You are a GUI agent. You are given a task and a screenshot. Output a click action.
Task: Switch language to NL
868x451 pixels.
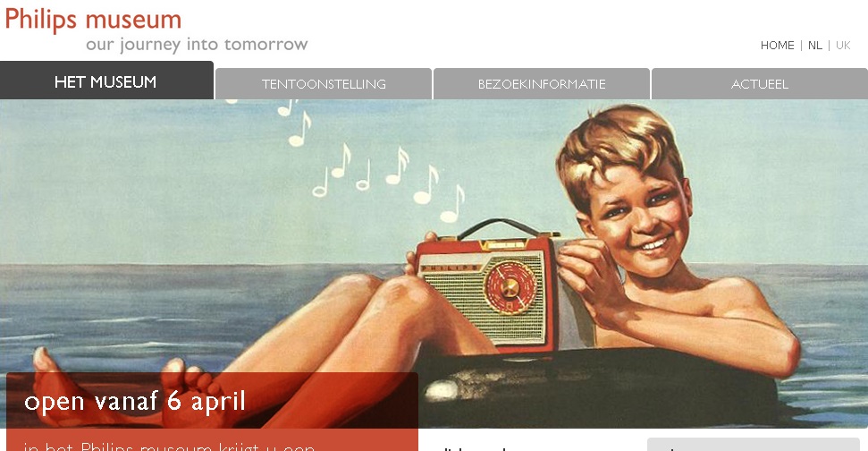coord(815,46)
